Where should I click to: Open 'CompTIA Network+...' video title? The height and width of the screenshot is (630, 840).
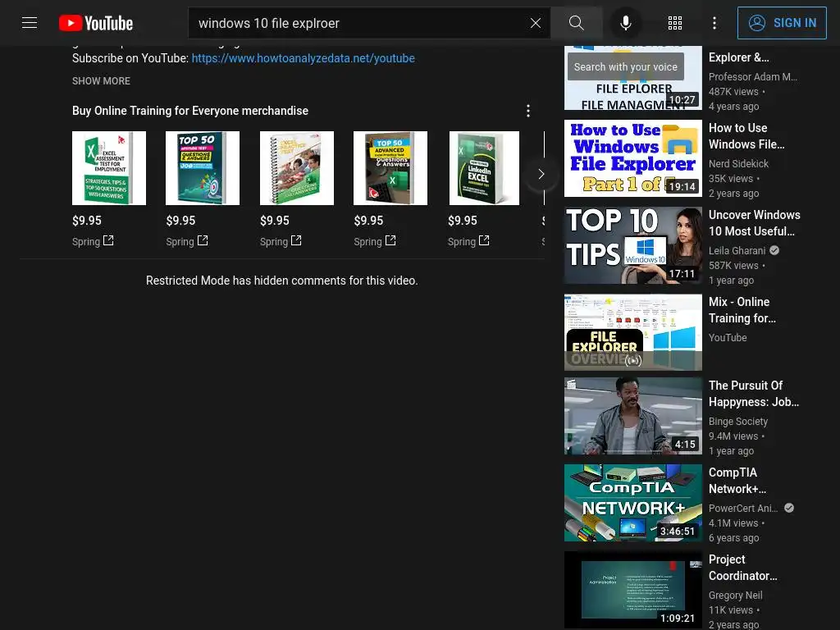pos(737,481)
